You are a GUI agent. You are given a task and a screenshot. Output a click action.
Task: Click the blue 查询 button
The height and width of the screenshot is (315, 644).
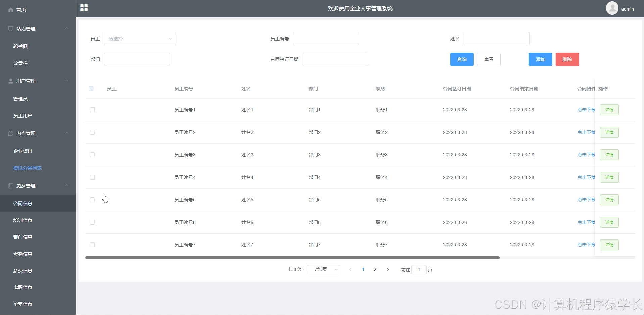click(462, 59)
